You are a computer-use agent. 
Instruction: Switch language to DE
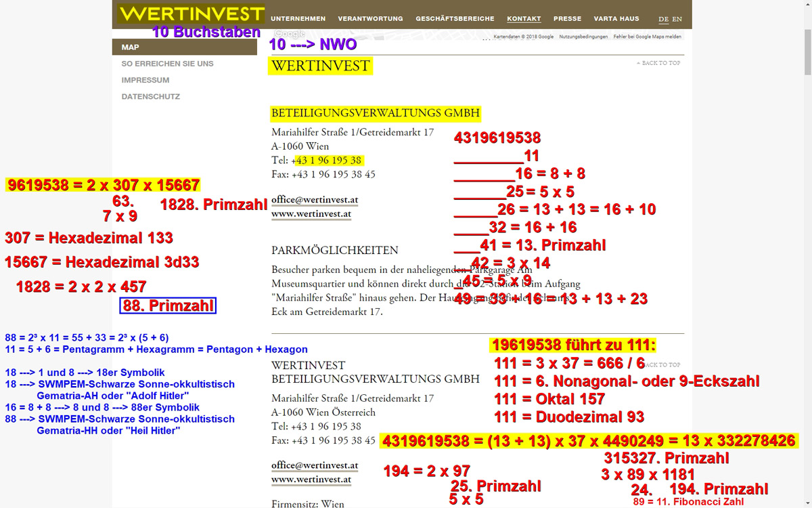click(x=663, y=20)
